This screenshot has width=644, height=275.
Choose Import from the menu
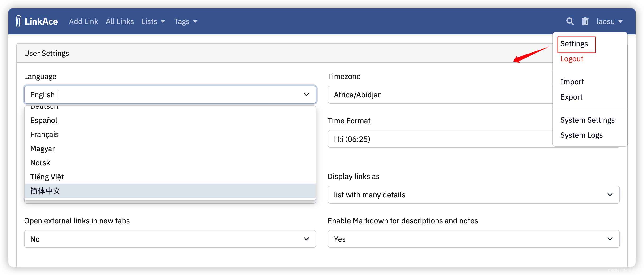(x=572, y=82)
